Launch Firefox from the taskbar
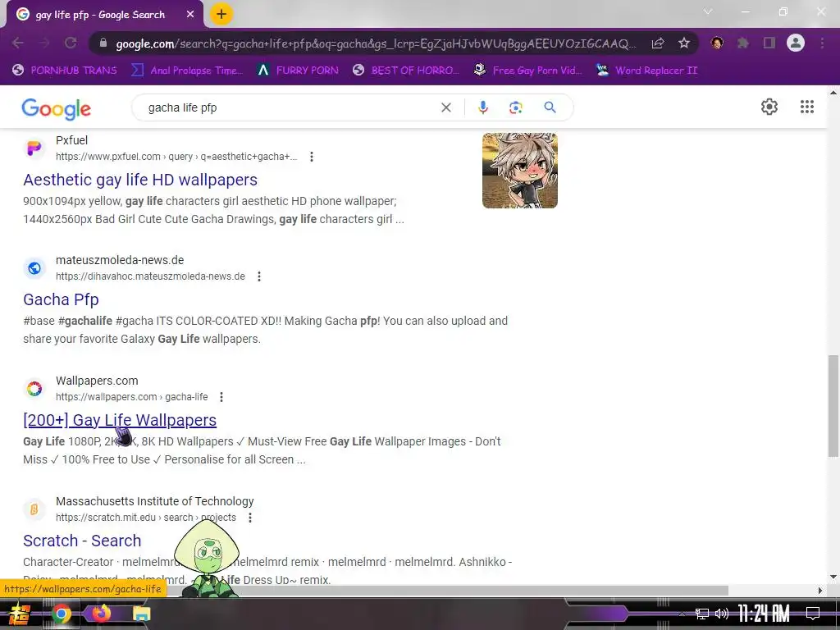This screenshot has height=630, width=840. pyautogui.click(x=101, y=614)
